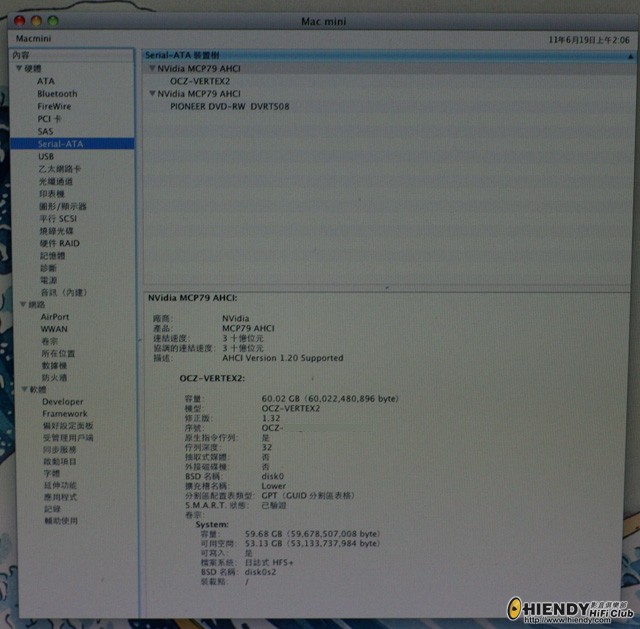This screenshot has width=640, height=629.
Task: Show USB device information
Action: 46,156
